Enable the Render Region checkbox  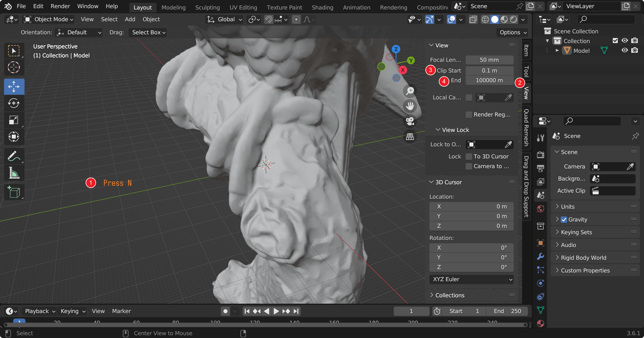(469, 115)
